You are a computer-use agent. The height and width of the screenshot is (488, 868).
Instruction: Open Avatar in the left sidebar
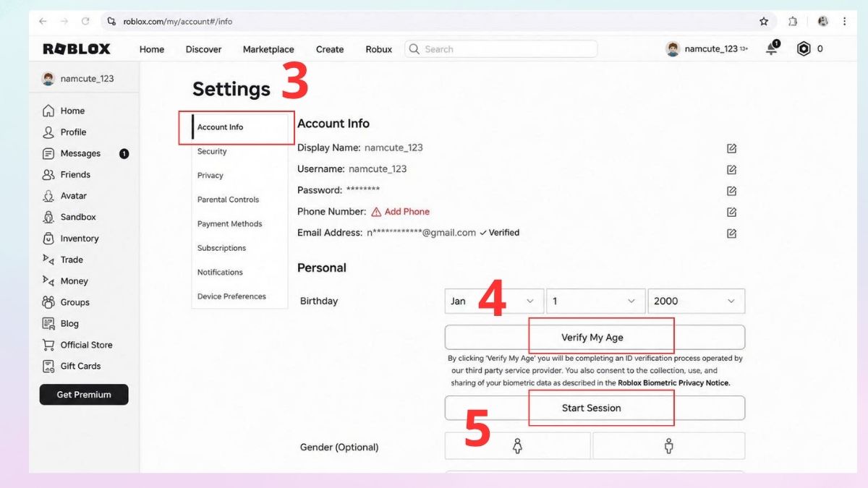(64, 196)
